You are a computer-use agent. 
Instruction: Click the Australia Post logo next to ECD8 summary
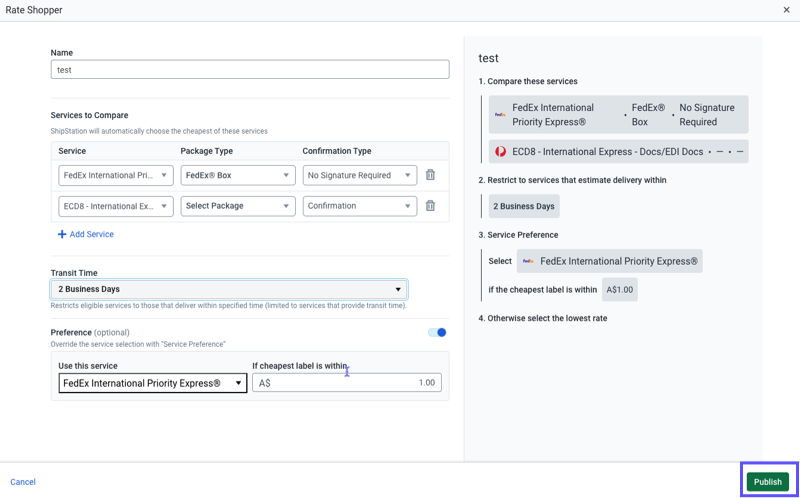click(501, 152)
